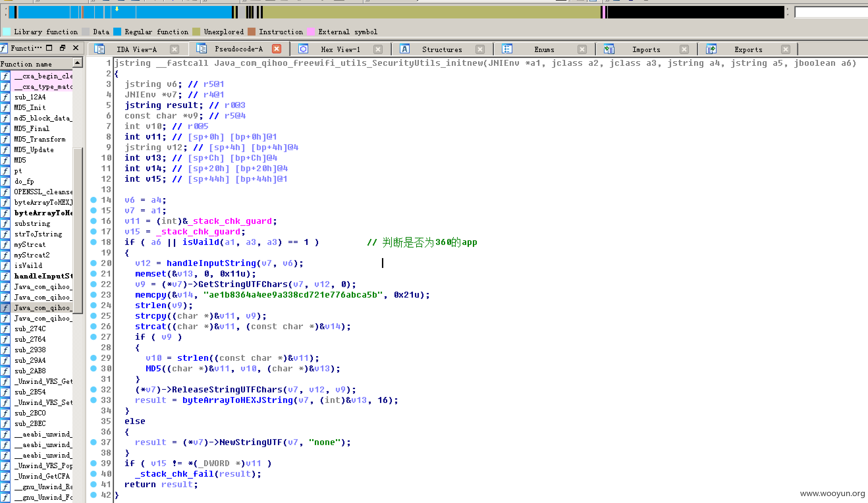Float the Functions window panel

[x=62, y=48]
